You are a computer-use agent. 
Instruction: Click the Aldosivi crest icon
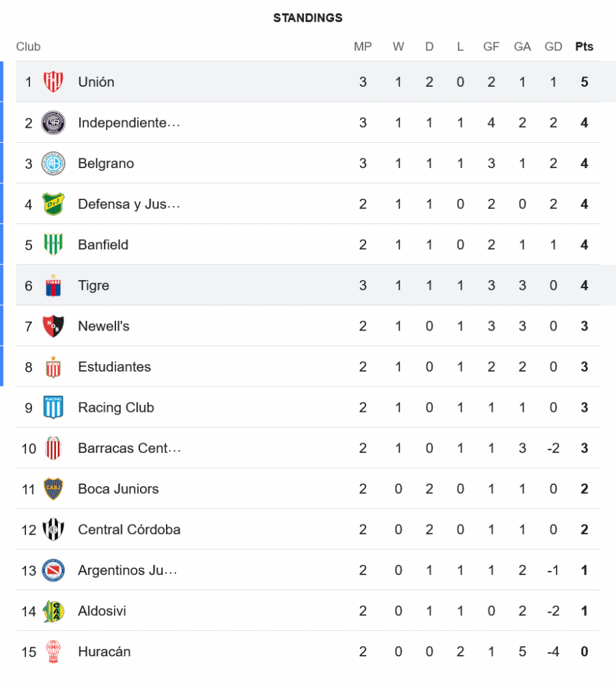53,611
